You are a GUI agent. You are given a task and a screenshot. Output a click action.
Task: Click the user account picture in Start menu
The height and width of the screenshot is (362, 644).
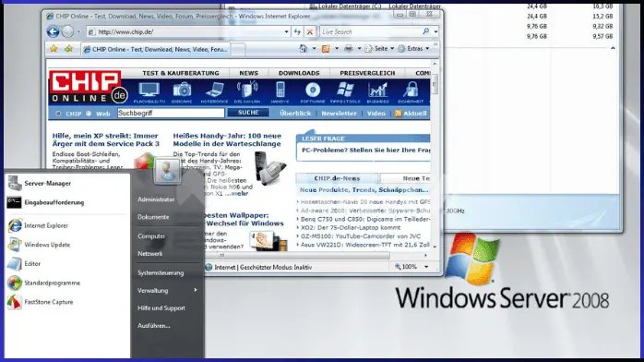(x=167, y=171)
